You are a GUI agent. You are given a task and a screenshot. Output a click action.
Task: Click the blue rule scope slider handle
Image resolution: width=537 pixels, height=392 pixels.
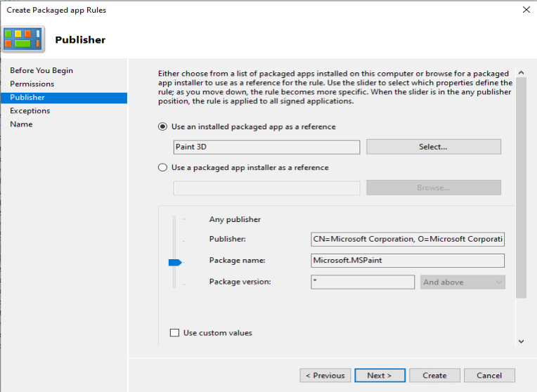click(x=175, y=263)
